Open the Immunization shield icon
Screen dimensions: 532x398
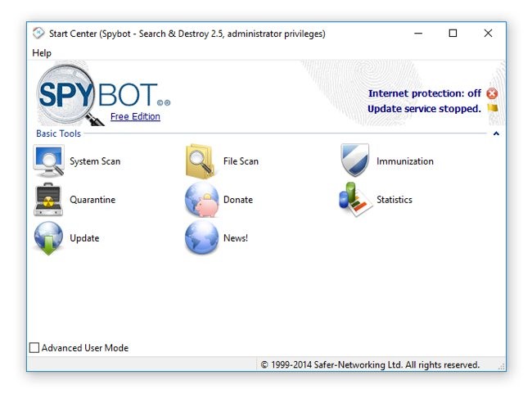pyautogui.click(x=355, y=161)
